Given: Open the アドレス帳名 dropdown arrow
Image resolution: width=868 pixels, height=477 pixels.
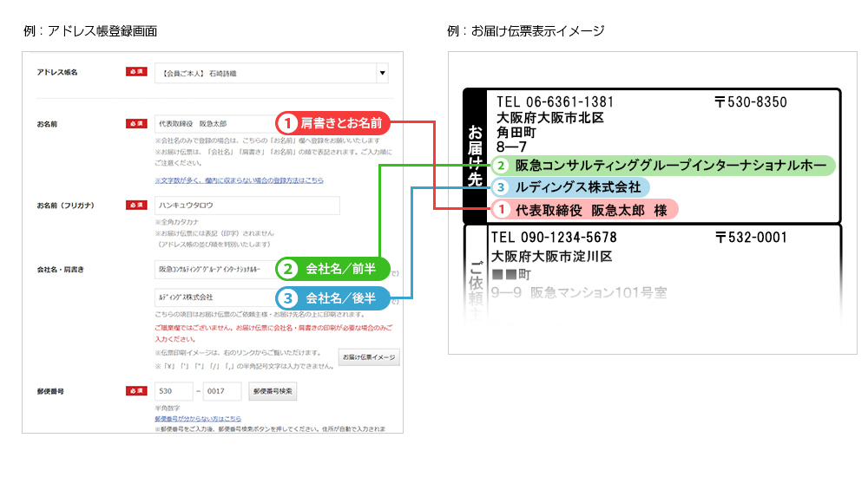Looking at the screenshot, I should click(383, 73).
